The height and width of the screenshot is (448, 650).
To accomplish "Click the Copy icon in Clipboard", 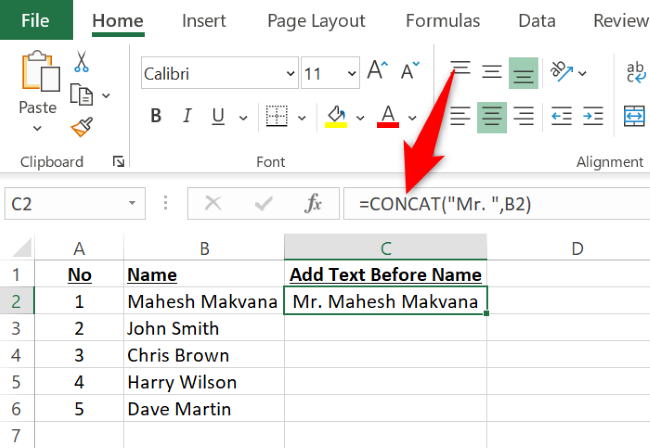I will click(x=82, y=94).
